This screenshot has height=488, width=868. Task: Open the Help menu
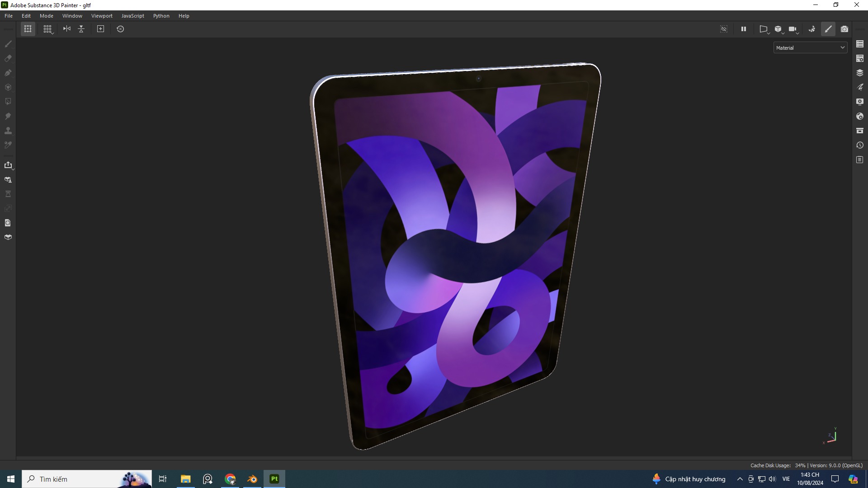[184, 16]
